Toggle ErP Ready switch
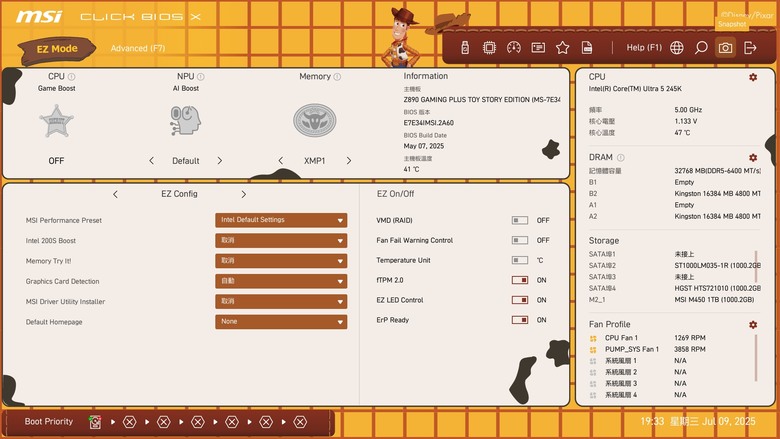 [x=520, y=320]
